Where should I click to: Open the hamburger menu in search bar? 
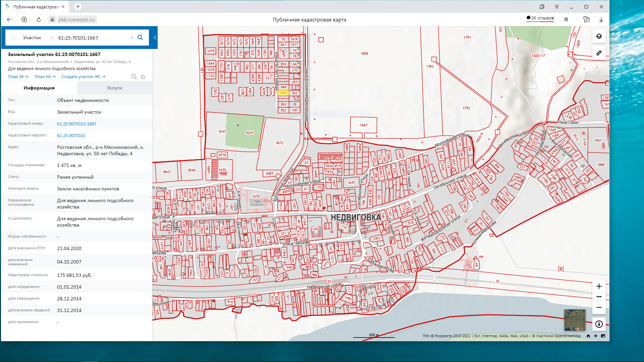(x=13, y=38)
